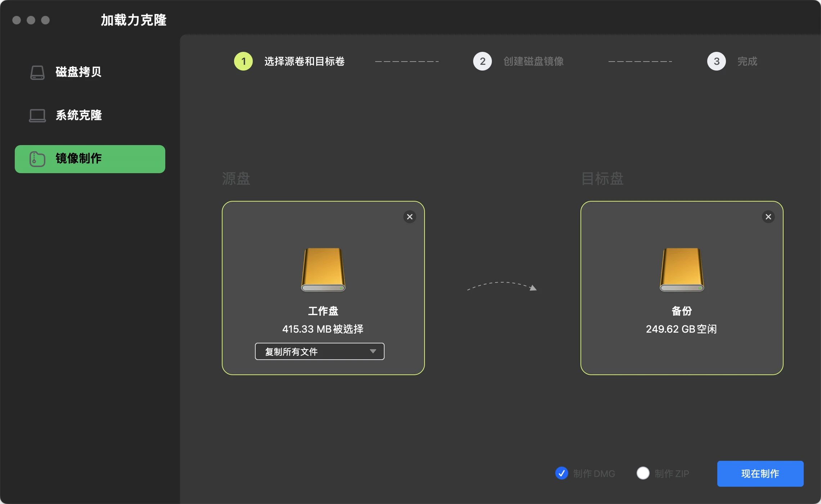Viewport: 821px width, 504px height.
Task: Click the 工作盘 disk name
Action: (323, 311)
